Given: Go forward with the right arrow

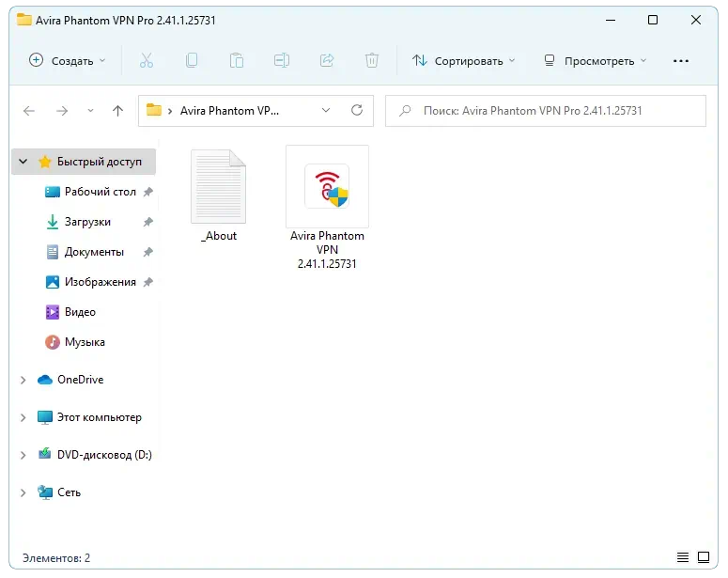Looking at the screenshot, I should [x=62, y=111].
